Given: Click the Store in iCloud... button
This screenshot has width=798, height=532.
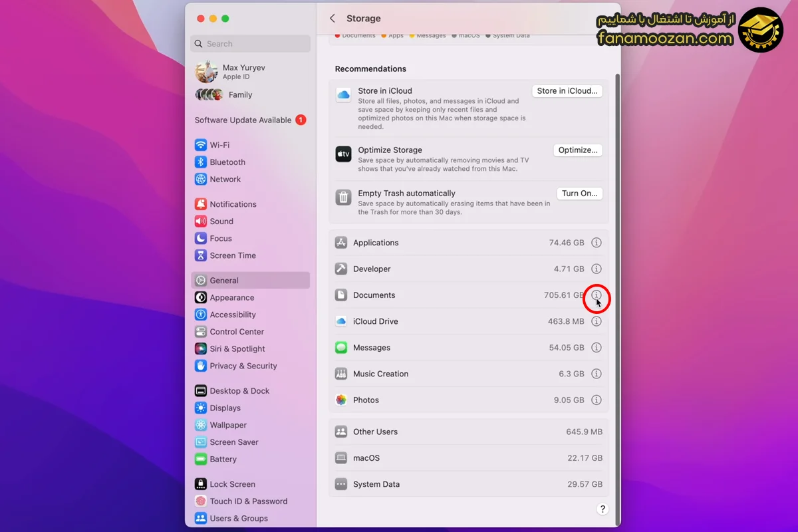Looking at the screenshot, I should (567, 91).
